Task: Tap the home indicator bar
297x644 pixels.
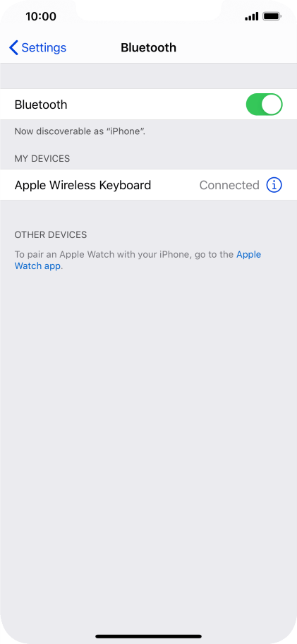Action: pos(148,636)
